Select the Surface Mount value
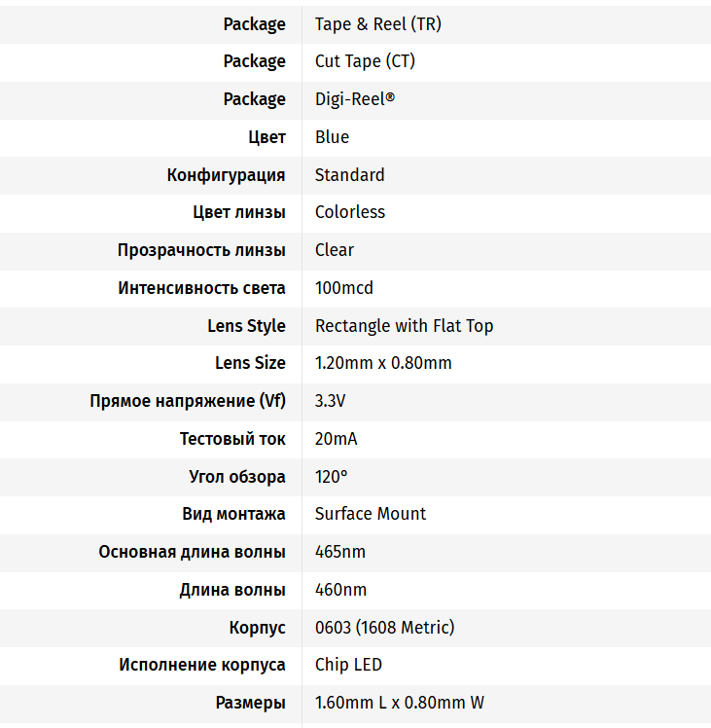 point(370,514)
